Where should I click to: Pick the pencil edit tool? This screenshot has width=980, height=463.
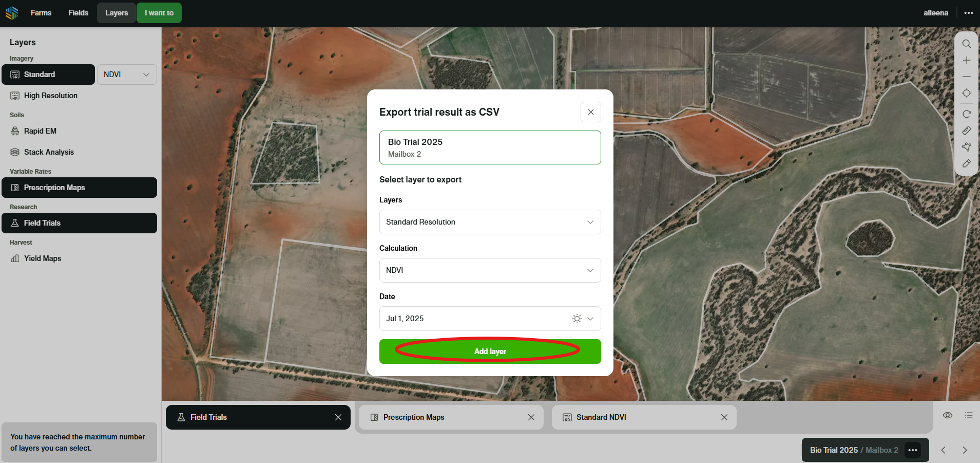tap(966, 163)
